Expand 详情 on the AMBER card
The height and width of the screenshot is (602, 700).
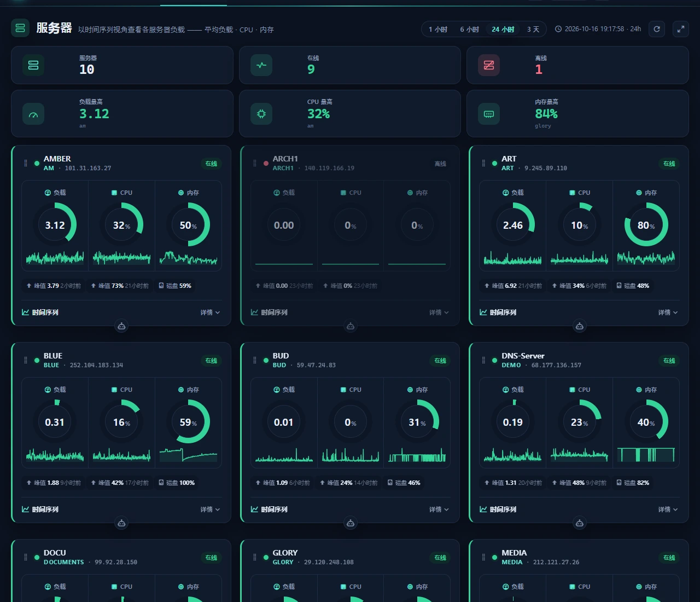(x=210, y=312)
